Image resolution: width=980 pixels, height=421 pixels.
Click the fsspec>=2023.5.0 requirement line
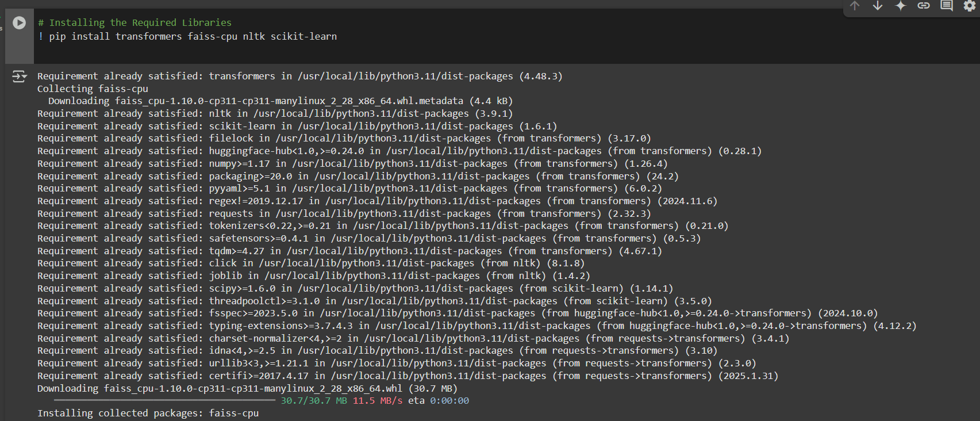458,313
